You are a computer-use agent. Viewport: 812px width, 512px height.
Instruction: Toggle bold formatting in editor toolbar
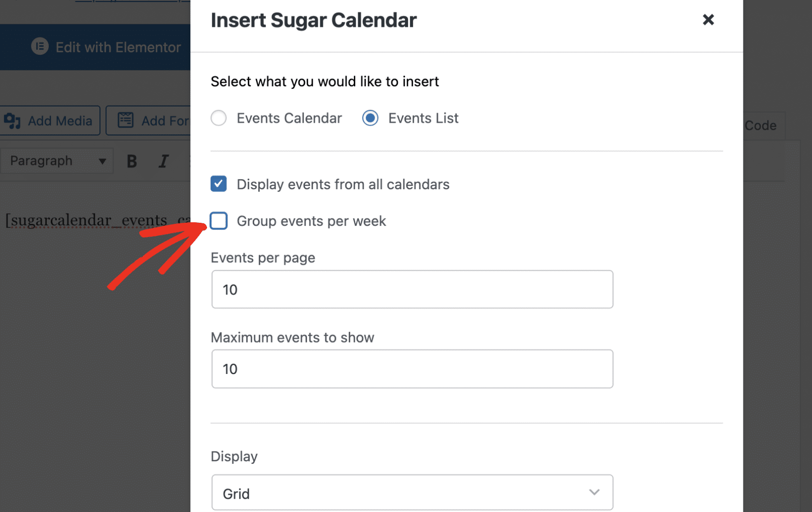pos(132,161)
